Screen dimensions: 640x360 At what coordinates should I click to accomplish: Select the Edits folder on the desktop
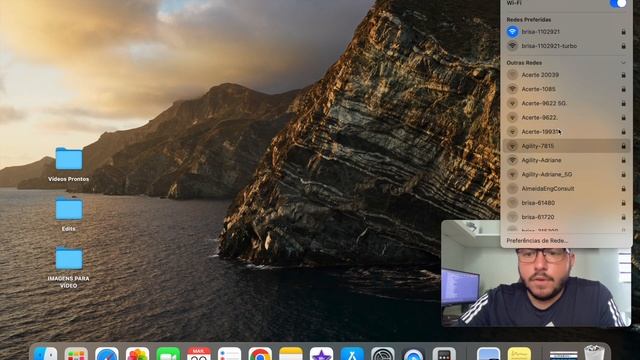click(x=69, y=214)
